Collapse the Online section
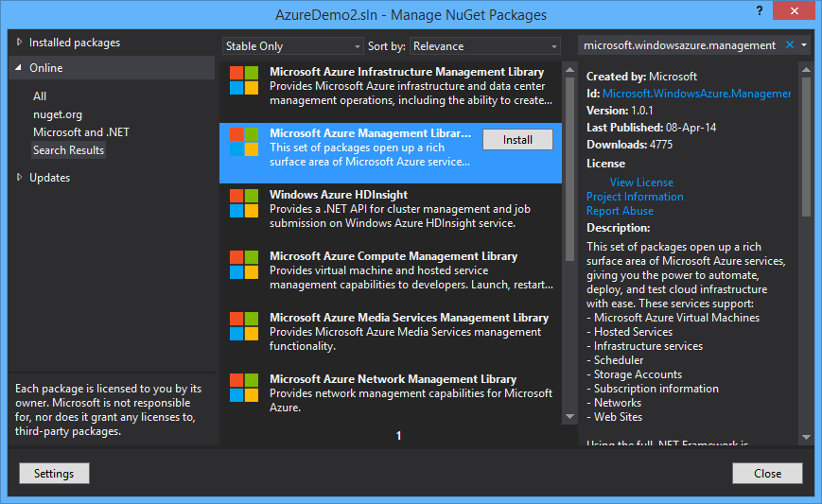 pos(21,68)
